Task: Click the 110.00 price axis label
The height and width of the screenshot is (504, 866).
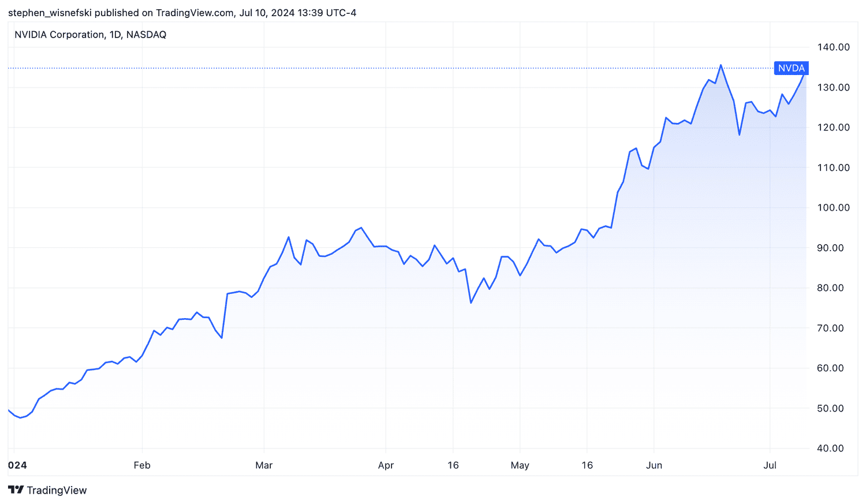Action: (x=834, y=167)
